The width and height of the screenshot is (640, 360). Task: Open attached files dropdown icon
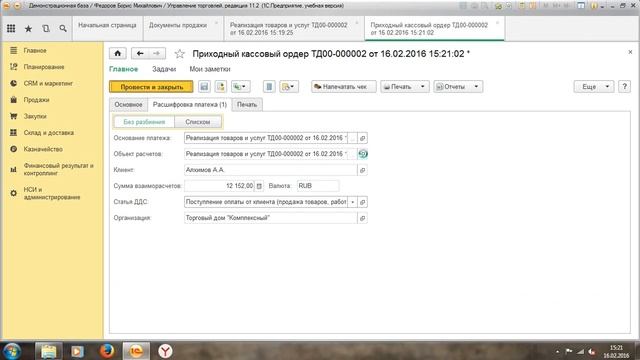(289, 87)
